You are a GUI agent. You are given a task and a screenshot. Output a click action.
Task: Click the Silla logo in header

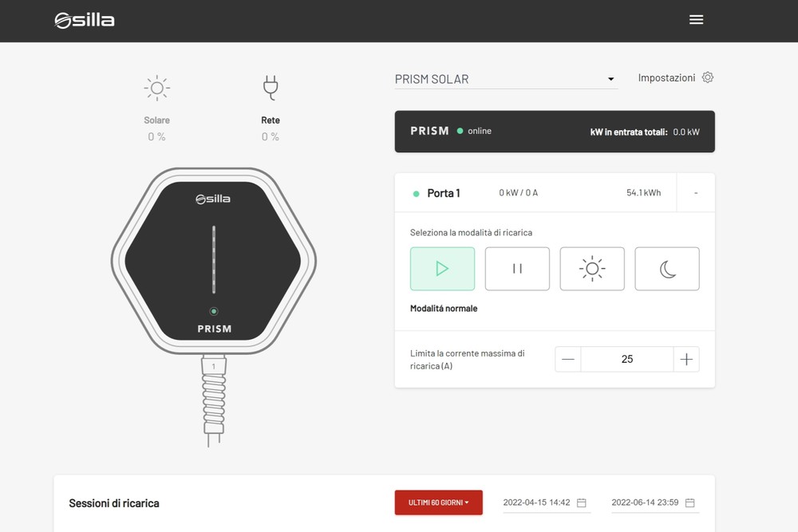pyautogui.click(x=85, y=20)
